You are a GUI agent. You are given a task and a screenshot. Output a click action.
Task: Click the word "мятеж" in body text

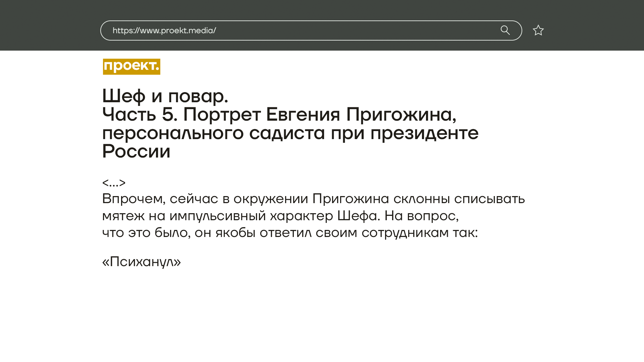[x=123, y=216]
